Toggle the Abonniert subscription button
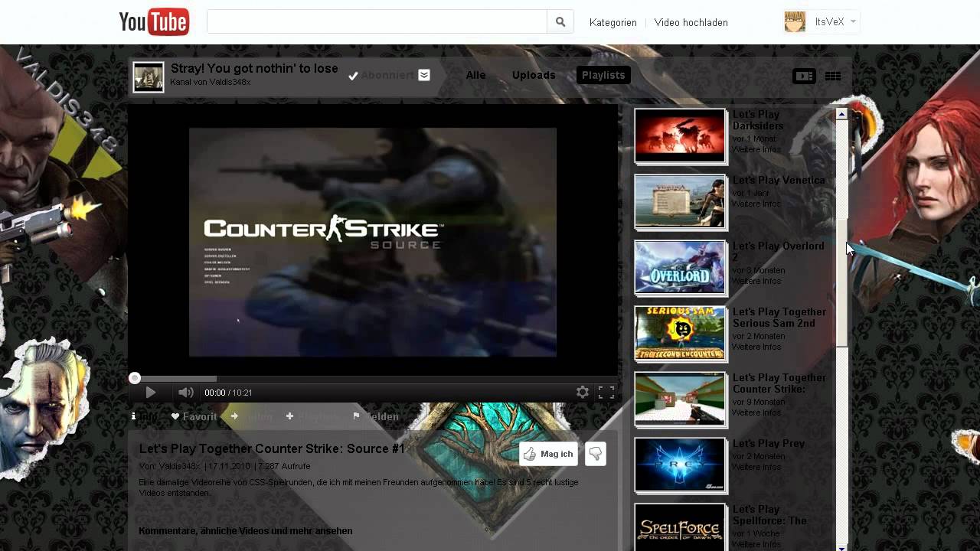 381,75
